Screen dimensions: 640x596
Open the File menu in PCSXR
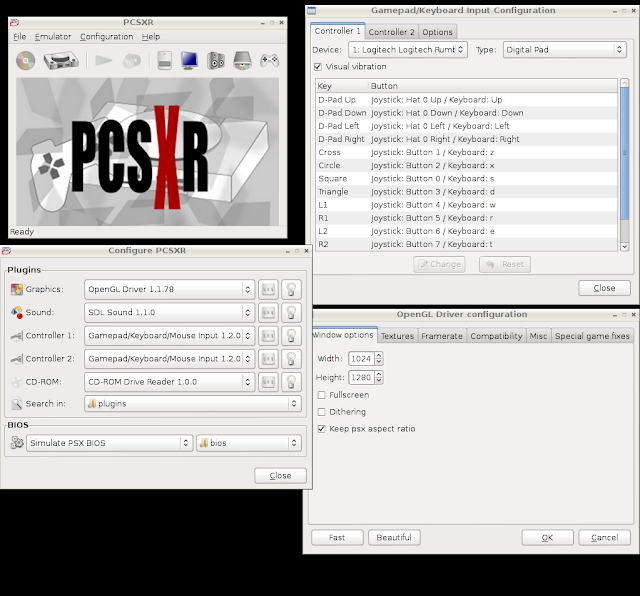point(20,37)
